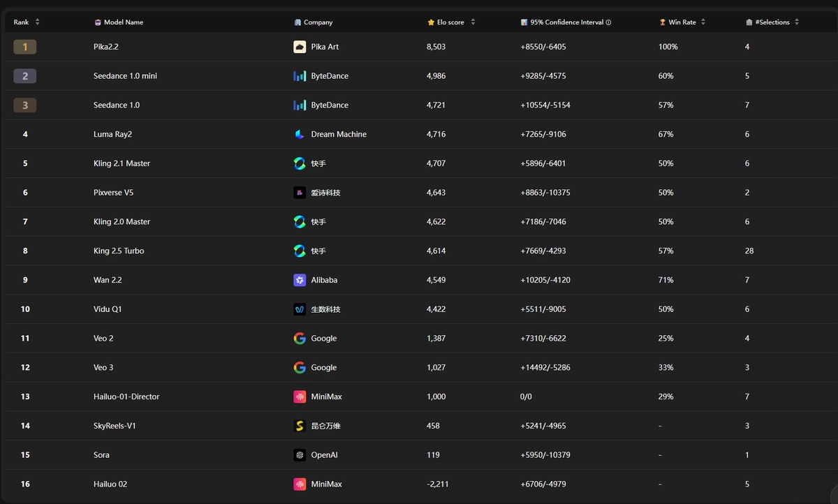This screenshot has height=504, width=838.
Task: Click company logo in King 2.5 Turbo row
Action: tap(300, 251)
